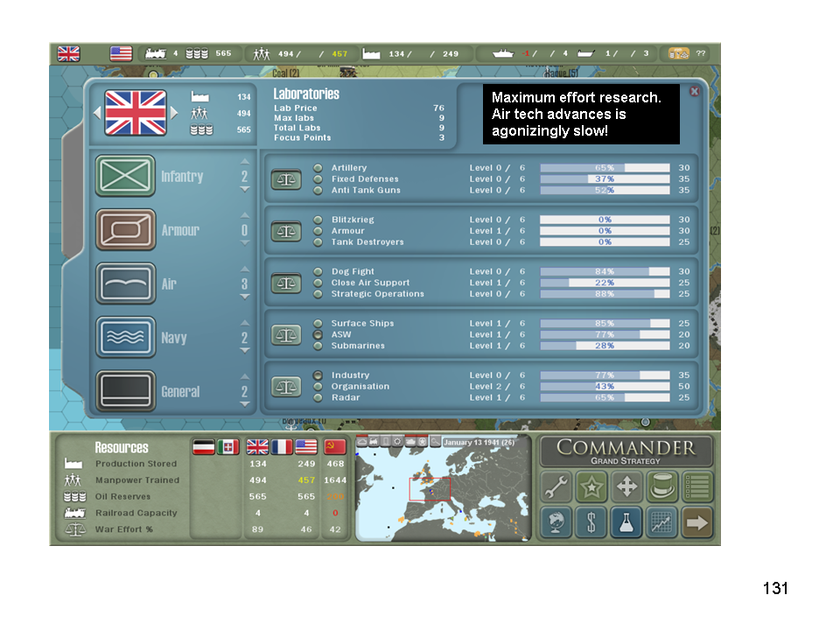Click the green star button

591,487
